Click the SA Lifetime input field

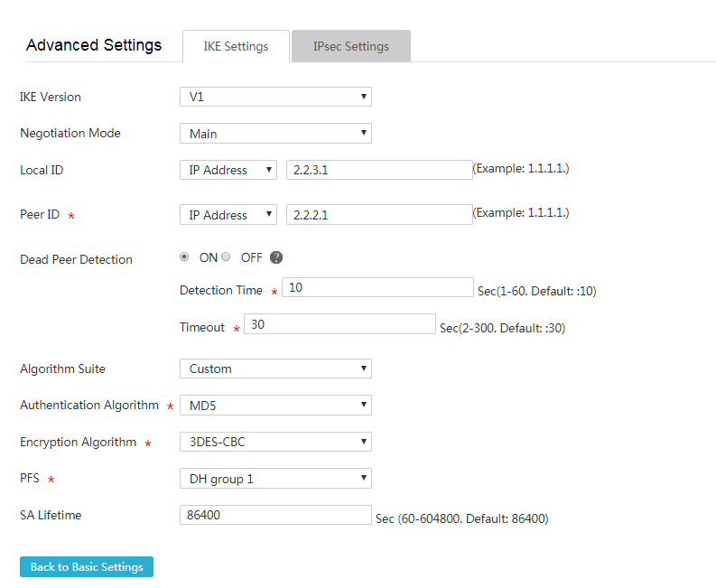point(275,515)
